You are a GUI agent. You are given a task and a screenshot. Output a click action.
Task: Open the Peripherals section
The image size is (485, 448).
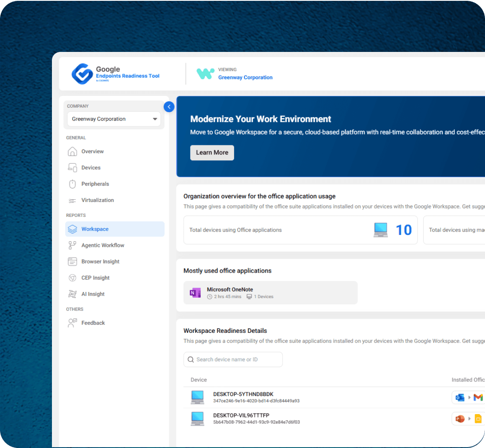pos(115,184)
